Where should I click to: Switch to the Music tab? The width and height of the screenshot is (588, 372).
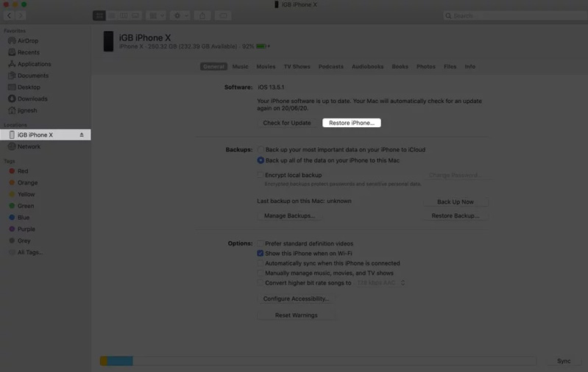tap(240, 66)
